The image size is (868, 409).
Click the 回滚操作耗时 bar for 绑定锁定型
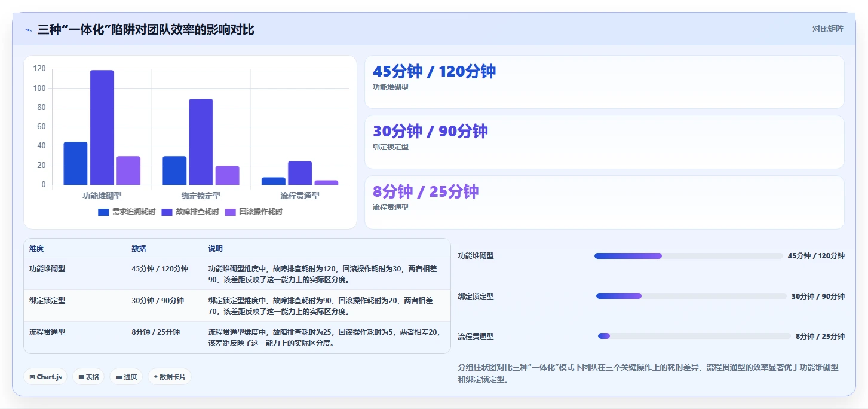(x=227, y=175)
